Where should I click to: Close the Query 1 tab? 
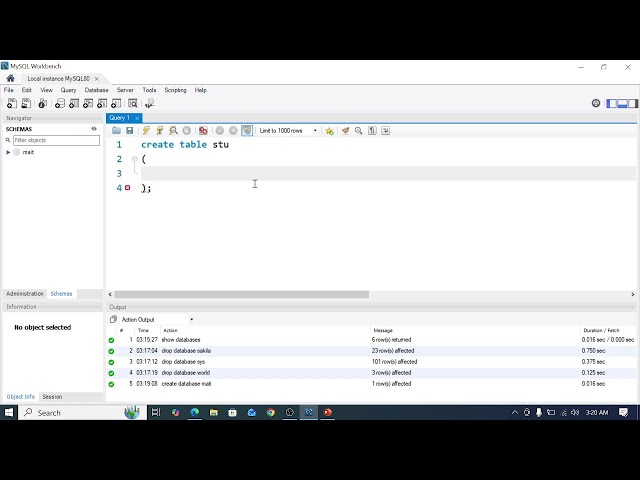point(137,118)
